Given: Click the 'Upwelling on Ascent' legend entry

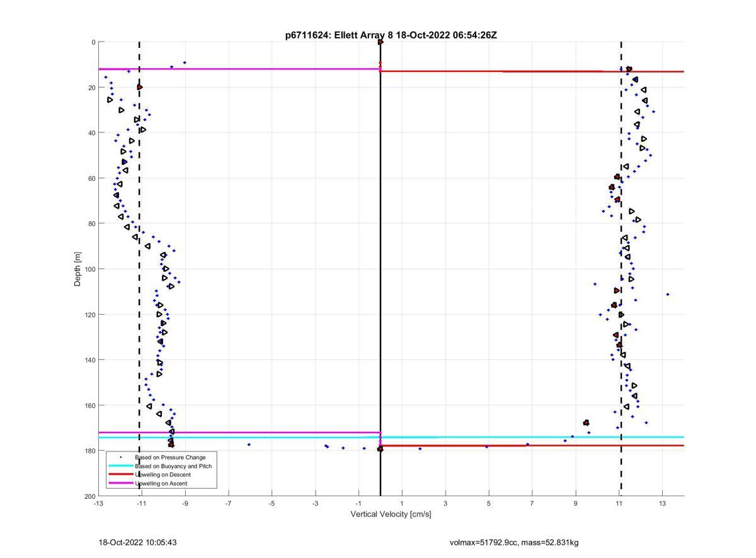Looking at the screenshot, I should point(161,483).
